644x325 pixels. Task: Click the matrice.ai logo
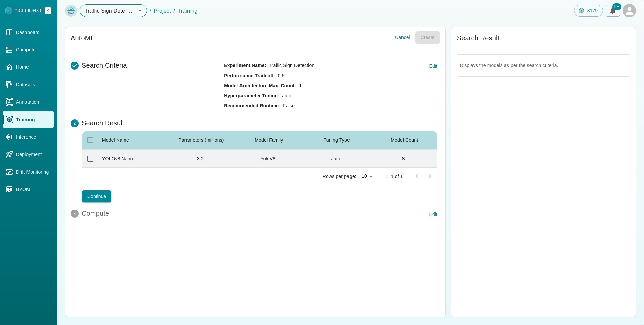24,10
